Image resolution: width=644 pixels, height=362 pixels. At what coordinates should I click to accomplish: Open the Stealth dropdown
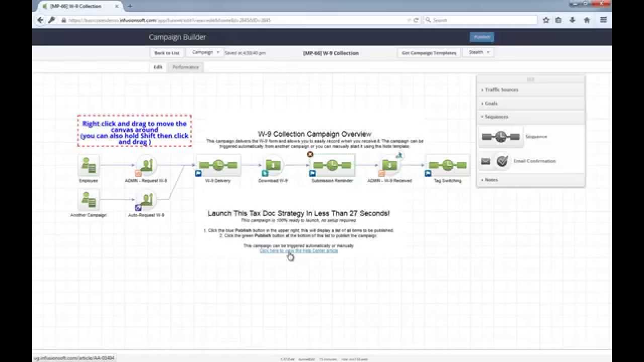pos(478,52)
